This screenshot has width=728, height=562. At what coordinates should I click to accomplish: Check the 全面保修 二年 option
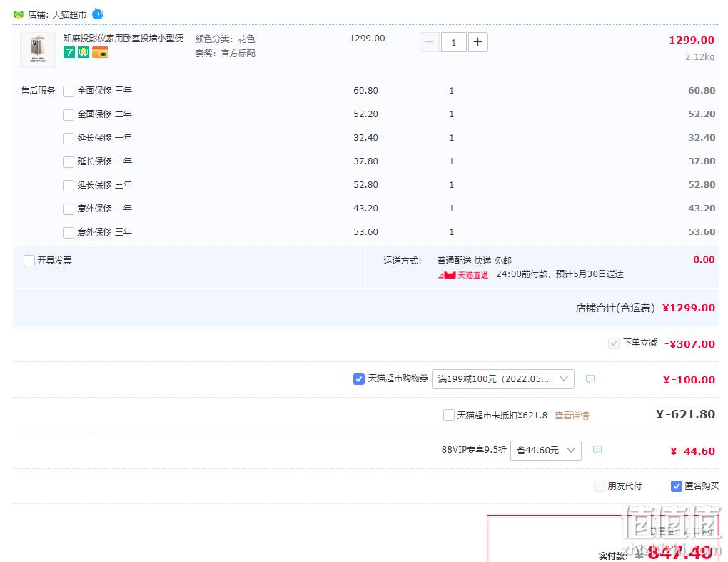point(69,115)
